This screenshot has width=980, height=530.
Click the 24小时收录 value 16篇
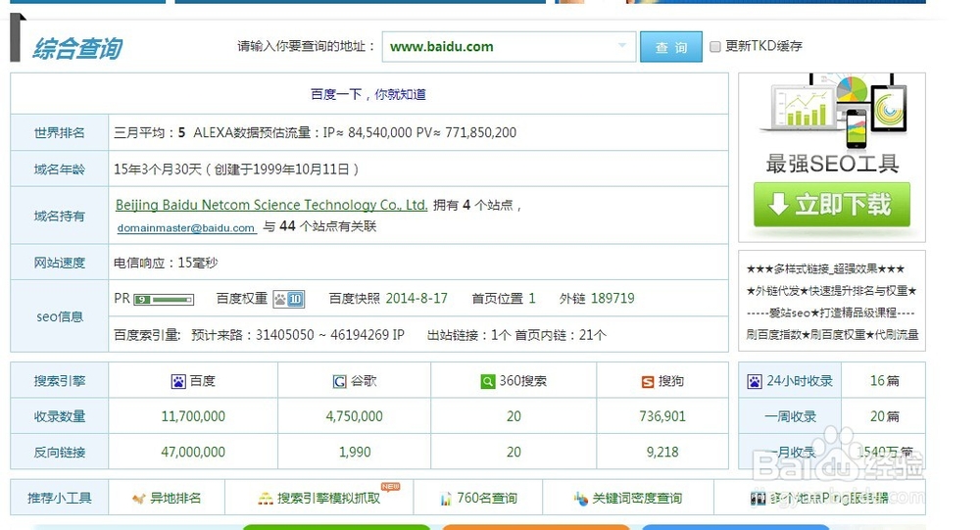click(x=884, y=381)
